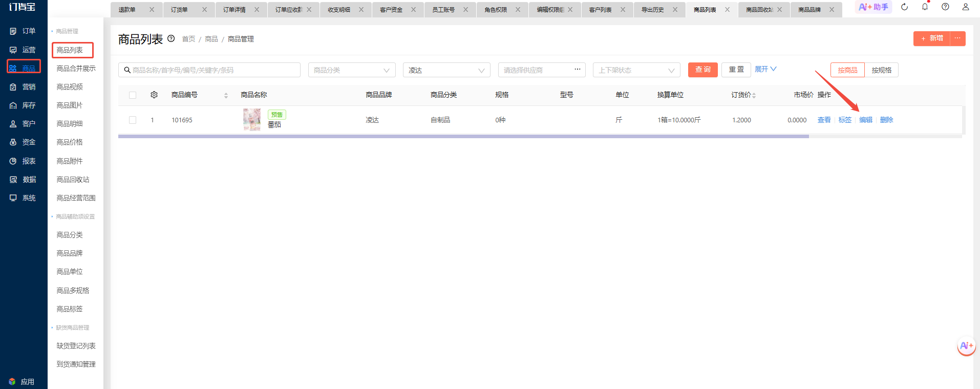The height and width of the screenshot is (389, 980).
Task: Click the 查询 search button
Action: click(x=702, y=70)
